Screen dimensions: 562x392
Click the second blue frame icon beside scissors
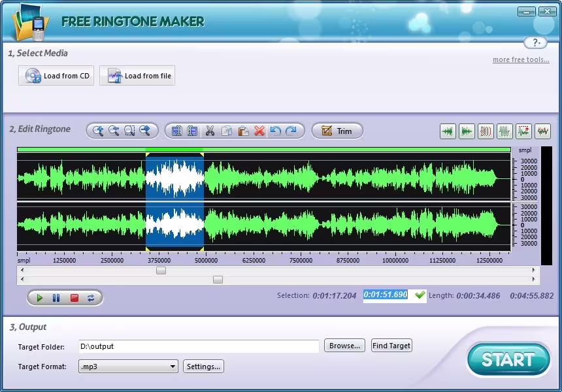click(193, 131)
